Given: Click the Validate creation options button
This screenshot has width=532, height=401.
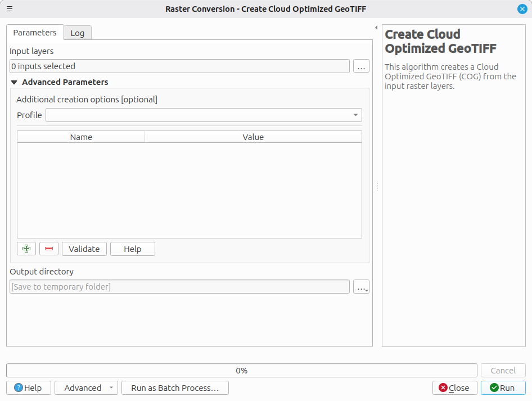Looking at the screenshot, I should (x=84, y=249).
